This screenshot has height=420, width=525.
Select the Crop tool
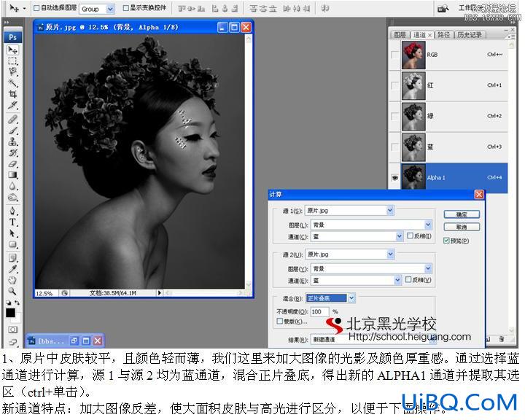click(x=12, y=94)
